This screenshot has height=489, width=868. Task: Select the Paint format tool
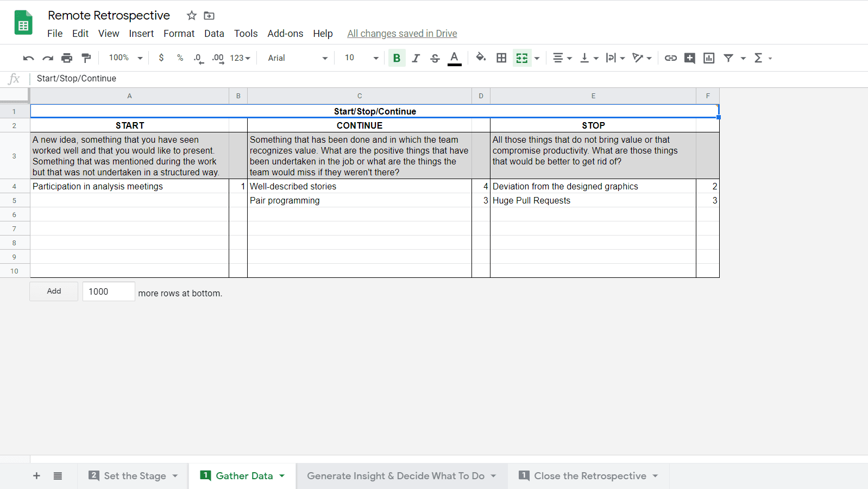click(x=86, y=58)
